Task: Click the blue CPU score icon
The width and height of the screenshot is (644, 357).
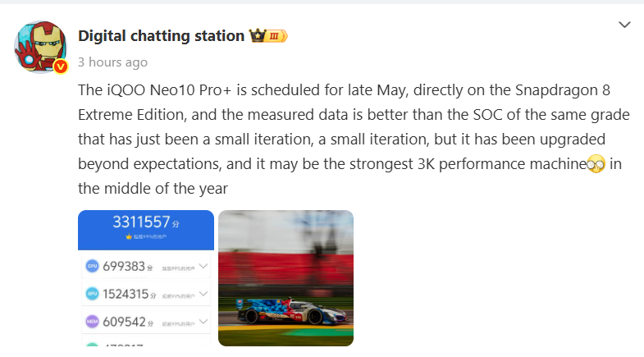Action: click(x=92, y=267)
